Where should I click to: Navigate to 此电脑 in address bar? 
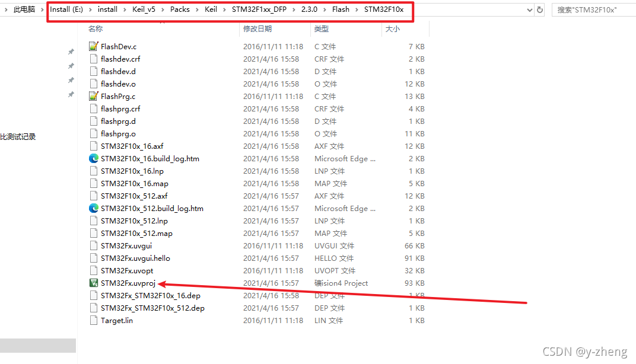(24, 9)
